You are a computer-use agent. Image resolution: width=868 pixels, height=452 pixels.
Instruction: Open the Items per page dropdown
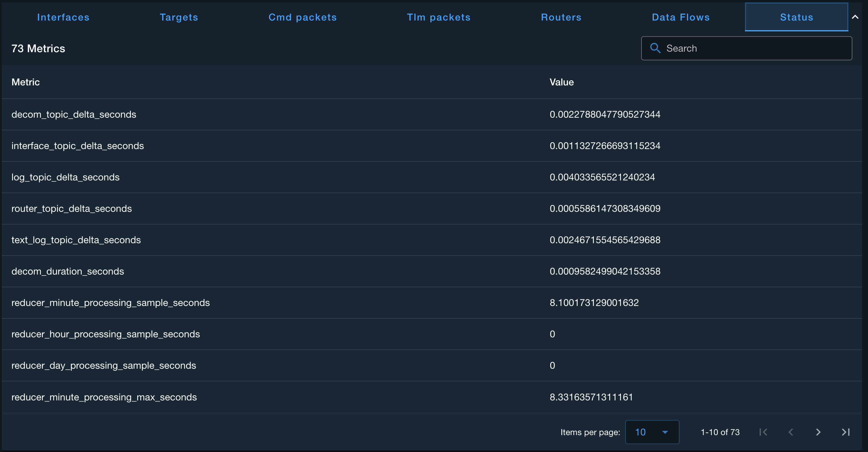[x=652, y=432]
